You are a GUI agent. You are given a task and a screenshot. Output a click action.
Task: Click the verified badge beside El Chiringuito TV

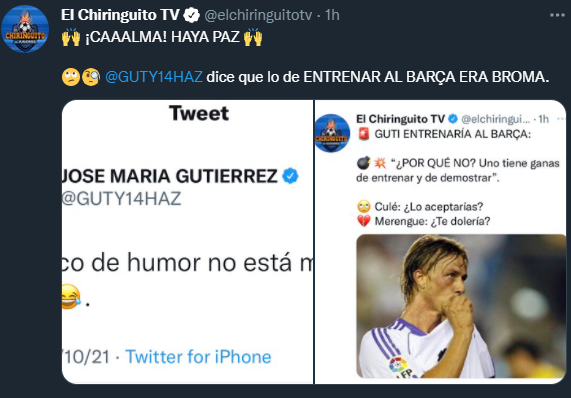(192, 15)
